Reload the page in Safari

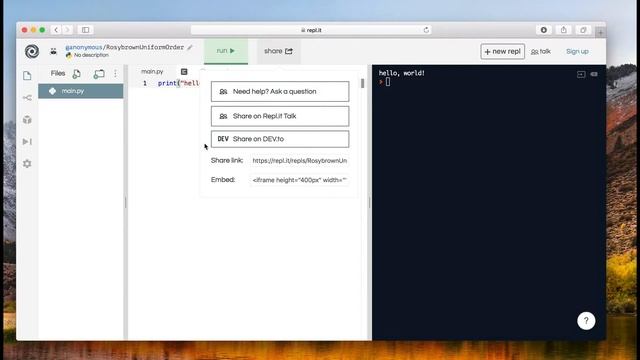tap(426, 30)
